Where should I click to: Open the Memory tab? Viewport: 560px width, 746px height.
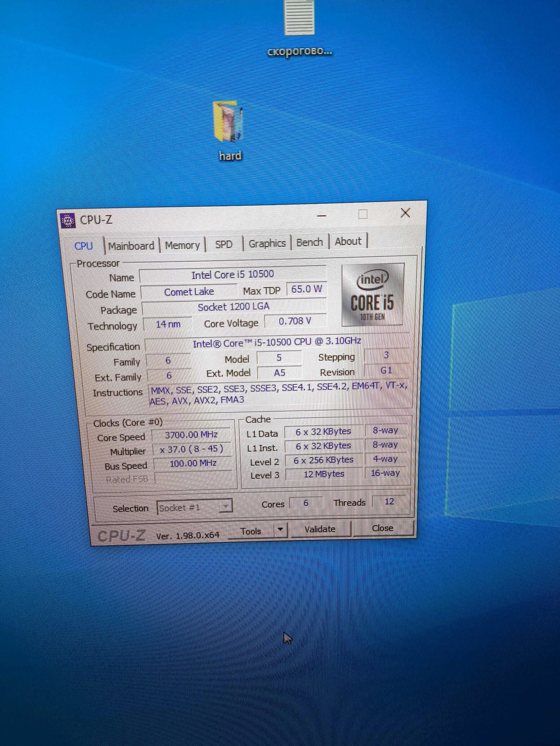coord(182,245)
